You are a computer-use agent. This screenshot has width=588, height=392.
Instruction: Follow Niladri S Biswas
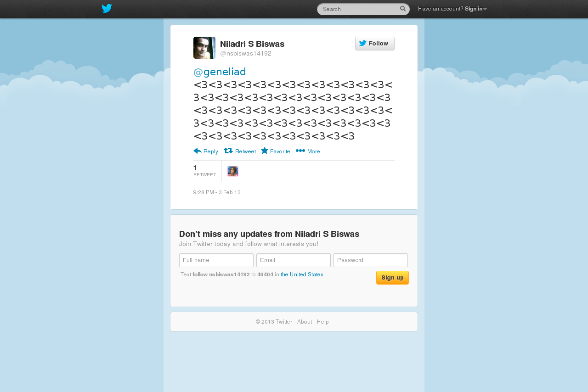tap(375, 44)
